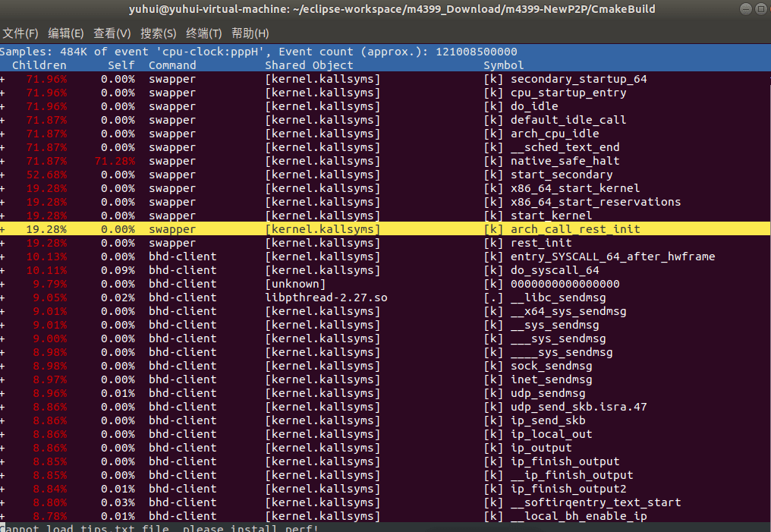Open the 帮助(H) menu
Screen dimensions: 771x532
pos(250,33)
